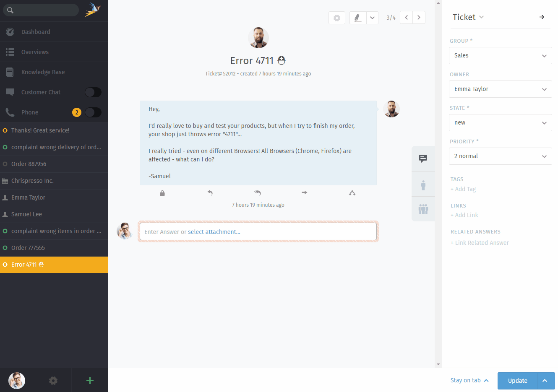Toggle the Customer Chat switch
This screenshot has height=392, width=558.
tap(93, 92)
